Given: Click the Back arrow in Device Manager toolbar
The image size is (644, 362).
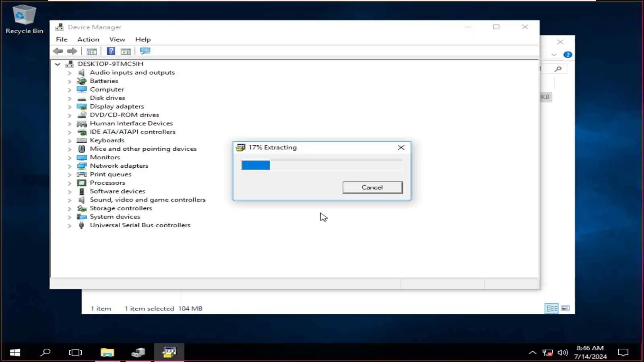Looking at the screenshot, I should (58, 51).
